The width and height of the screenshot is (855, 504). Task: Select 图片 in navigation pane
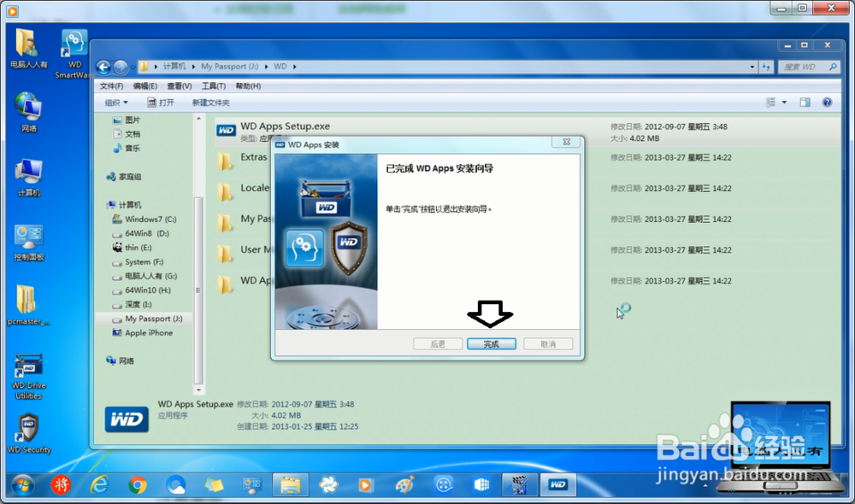126,120
